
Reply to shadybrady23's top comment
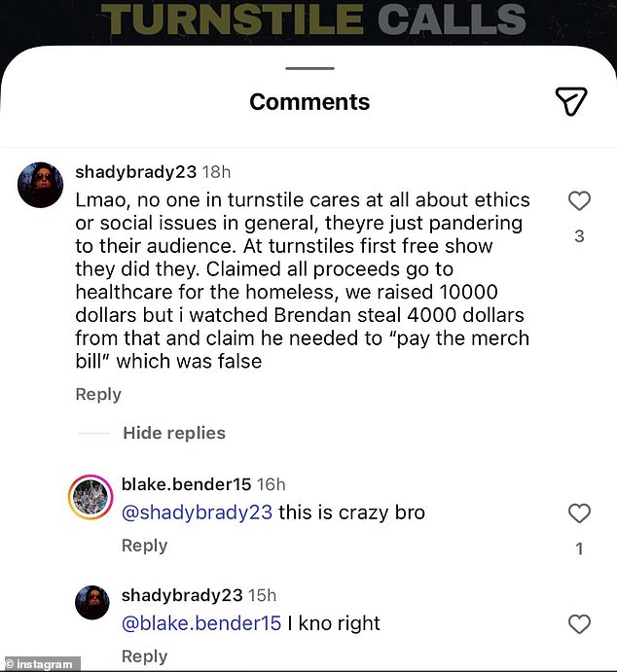point(98,394)
